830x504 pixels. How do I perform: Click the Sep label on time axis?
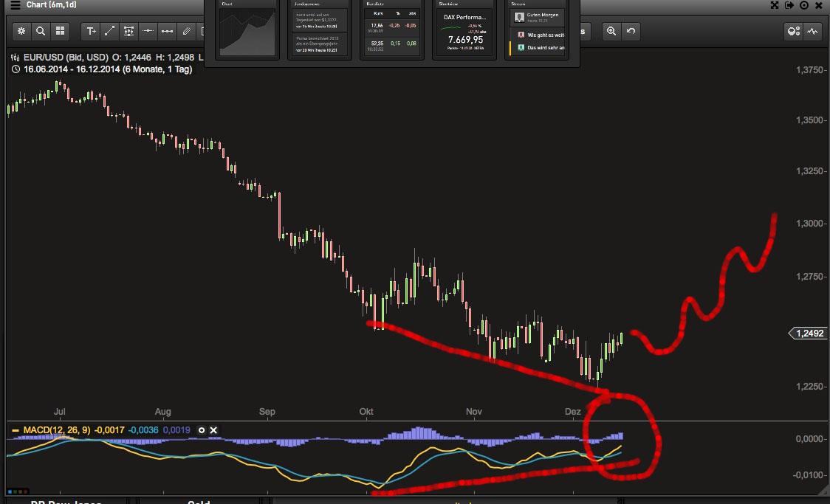pyautogui.click(x=267, y=412)
